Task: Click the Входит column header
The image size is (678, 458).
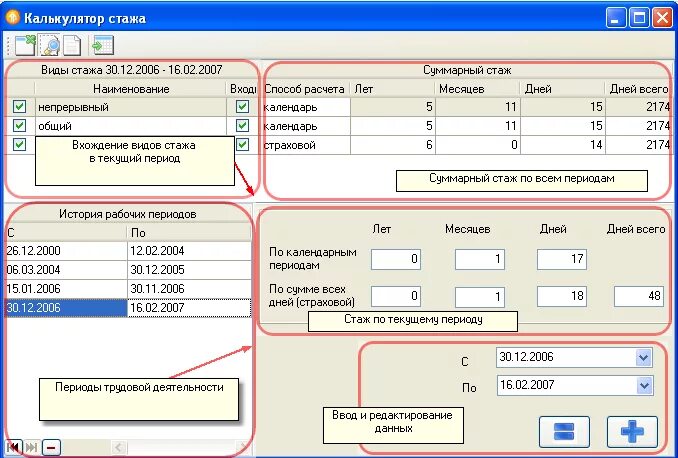Action: pos(243,89)
